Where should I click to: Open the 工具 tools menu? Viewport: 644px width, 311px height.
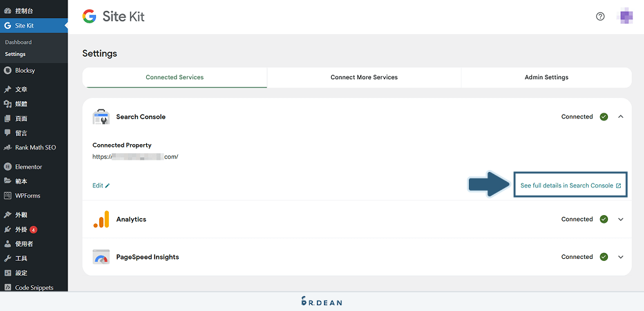[x=33, y=258]
